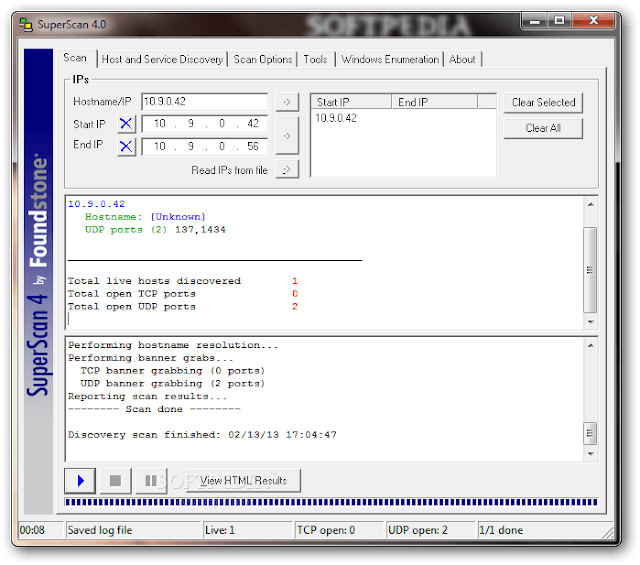The width and height of the screenshot is (640, 565).
Task: Close the SuperScan 4.0 window
Action: (593, 21)
